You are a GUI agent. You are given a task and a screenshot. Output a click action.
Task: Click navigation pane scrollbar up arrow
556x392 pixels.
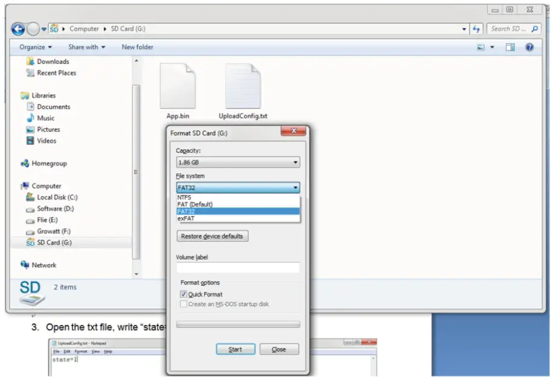[x=136, y=61]
